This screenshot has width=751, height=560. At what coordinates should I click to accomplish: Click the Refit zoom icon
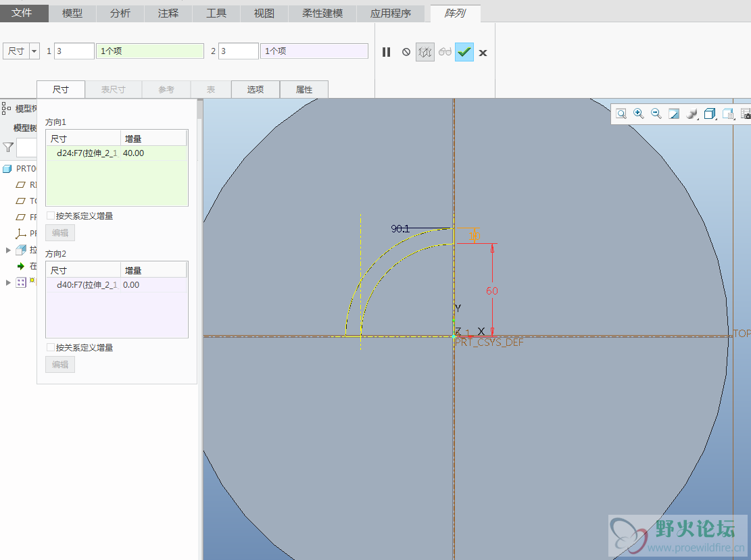coord(621,114)
